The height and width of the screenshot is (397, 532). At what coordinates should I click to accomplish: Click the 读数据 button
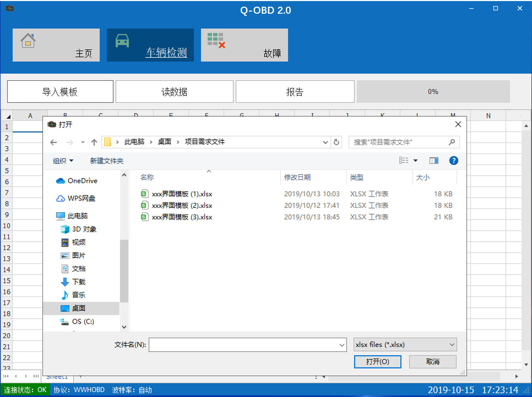174,92
